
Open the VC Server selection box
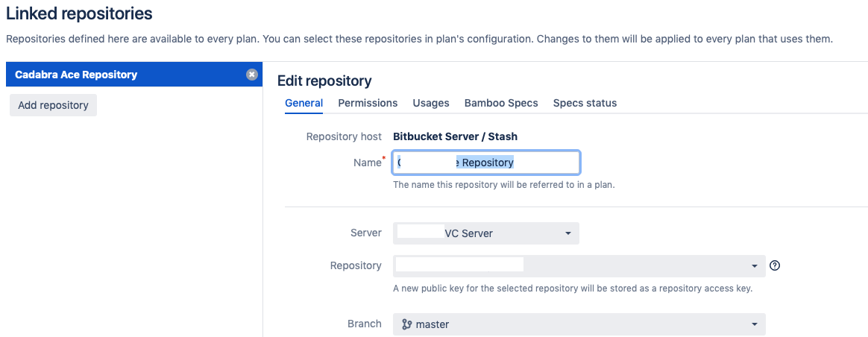[x=486, y=233]
